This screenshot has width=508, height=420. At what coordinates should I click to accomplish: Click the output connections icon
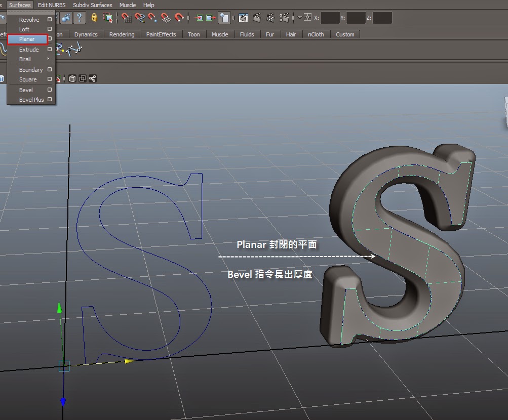[x=211, y=18]
